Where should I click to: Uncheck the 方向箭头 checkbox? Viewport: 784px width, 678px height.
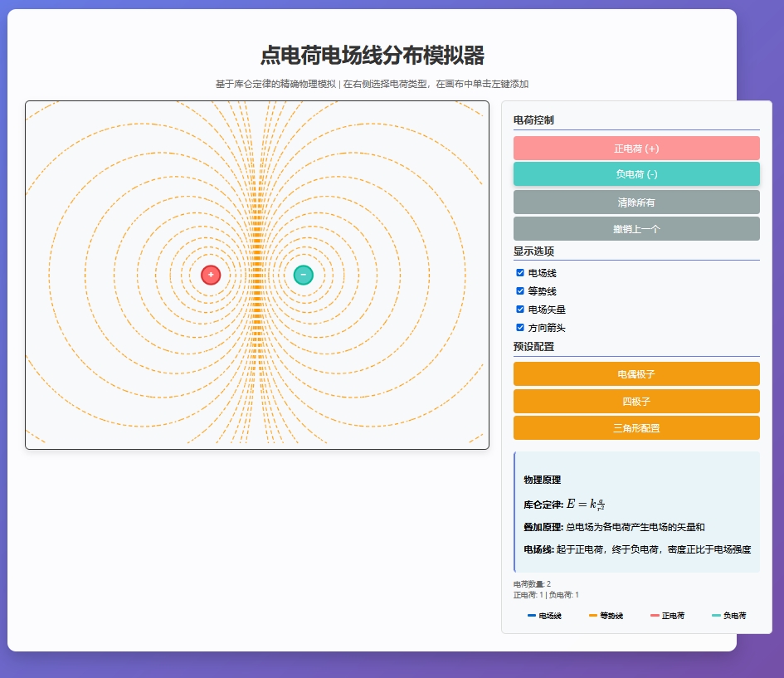[520, 328]
